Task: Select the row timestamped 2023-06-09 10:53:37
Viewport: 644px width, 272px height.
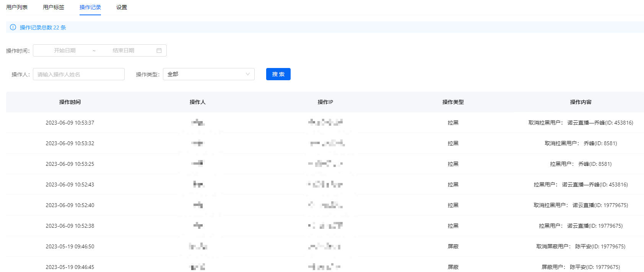Action: (x=70, y=123)
